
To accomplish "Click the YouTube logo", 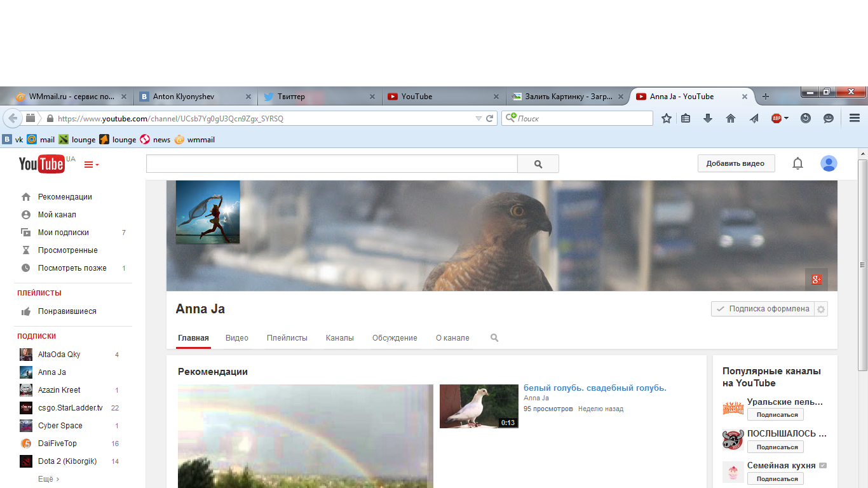I will 41,164.
